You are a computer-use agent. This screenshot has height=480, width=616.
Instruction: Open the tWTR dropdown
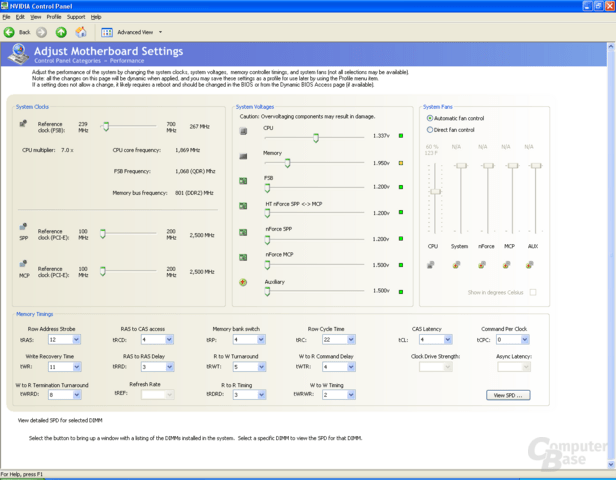[x=351, y=367]
